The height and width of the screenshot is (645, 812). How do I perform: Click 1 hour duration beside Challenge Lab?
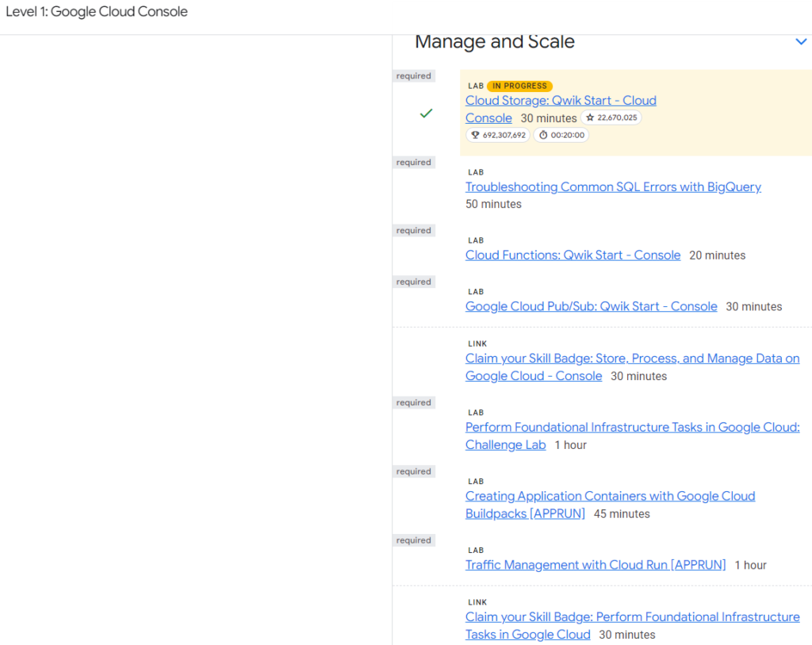coord(571,445)
